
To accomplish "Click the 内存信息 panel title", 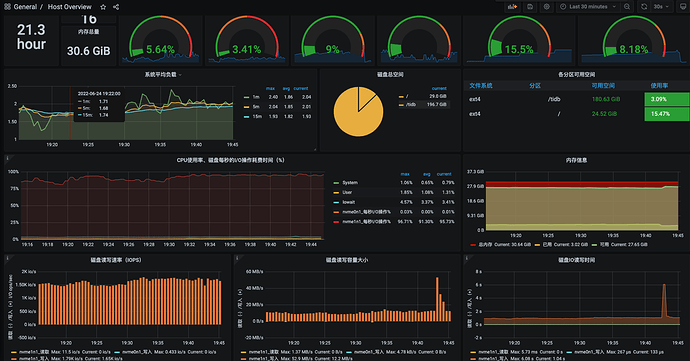I will pyautogui.click(x=576, y=160).
